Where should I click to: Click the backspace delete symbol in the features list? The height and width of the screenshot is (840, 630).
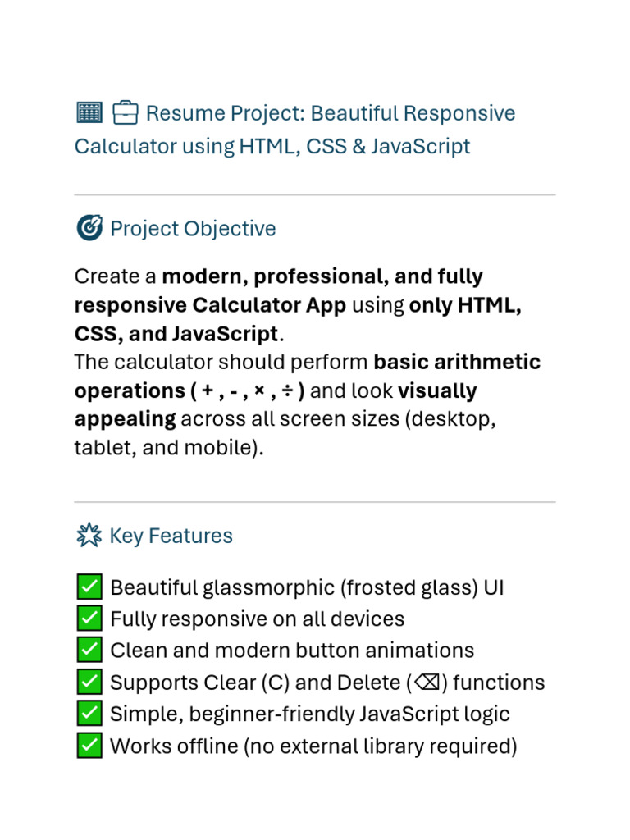[427, 682]
